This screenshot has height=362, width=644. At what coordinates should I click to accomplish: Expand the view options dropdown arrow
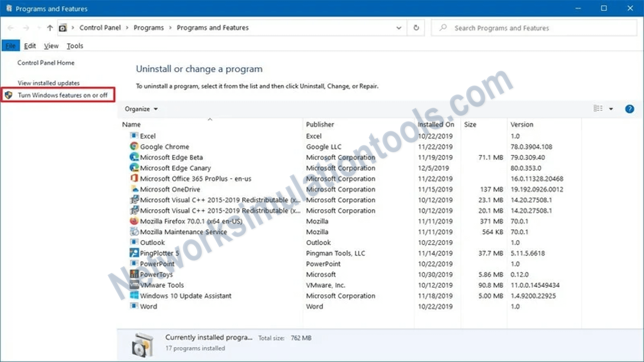tap(611, 109)
